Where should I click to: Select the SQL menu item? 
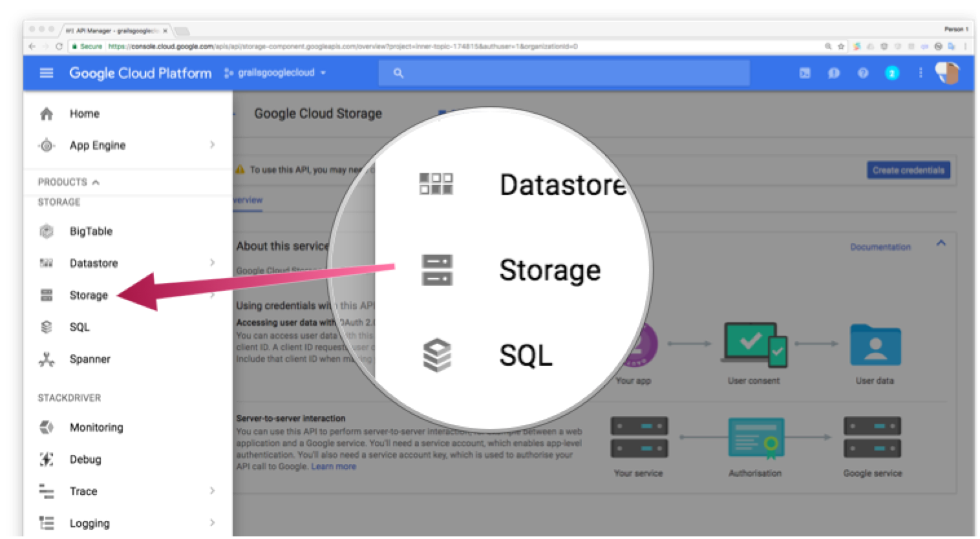pyautogui.click(x=80, y=327)
